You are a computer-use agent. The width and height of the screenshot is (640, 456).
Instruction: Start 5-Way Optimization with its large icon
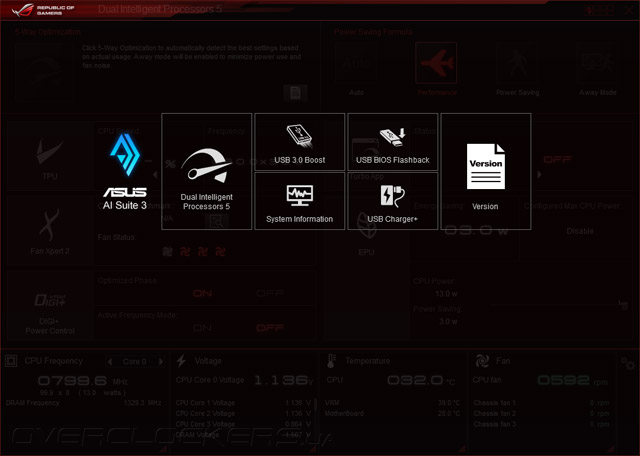point(44,72)
